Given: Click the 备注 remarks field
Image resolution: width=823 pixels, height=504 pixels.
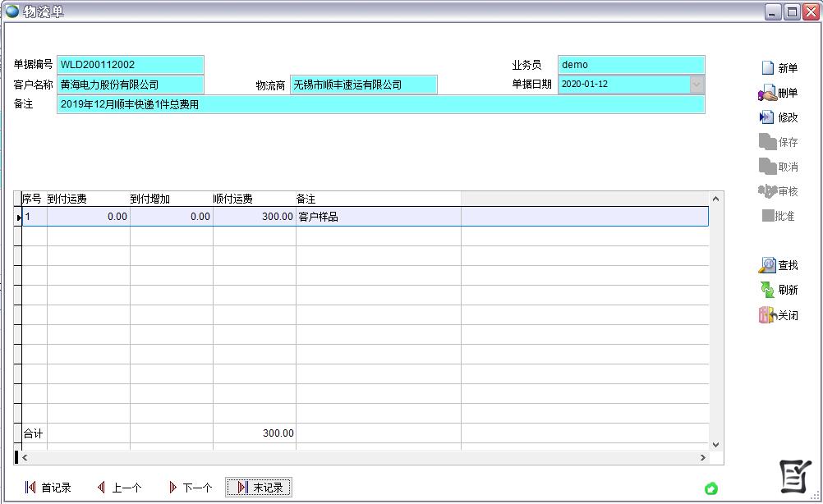Looking at the screenshot, I should click(x=380, y=104).
